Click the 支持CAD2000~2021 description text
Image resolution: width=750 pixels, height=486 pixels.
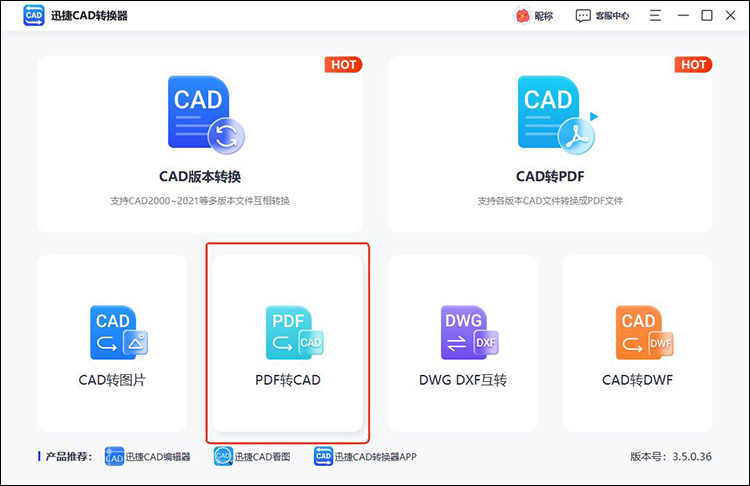point(200,201)
